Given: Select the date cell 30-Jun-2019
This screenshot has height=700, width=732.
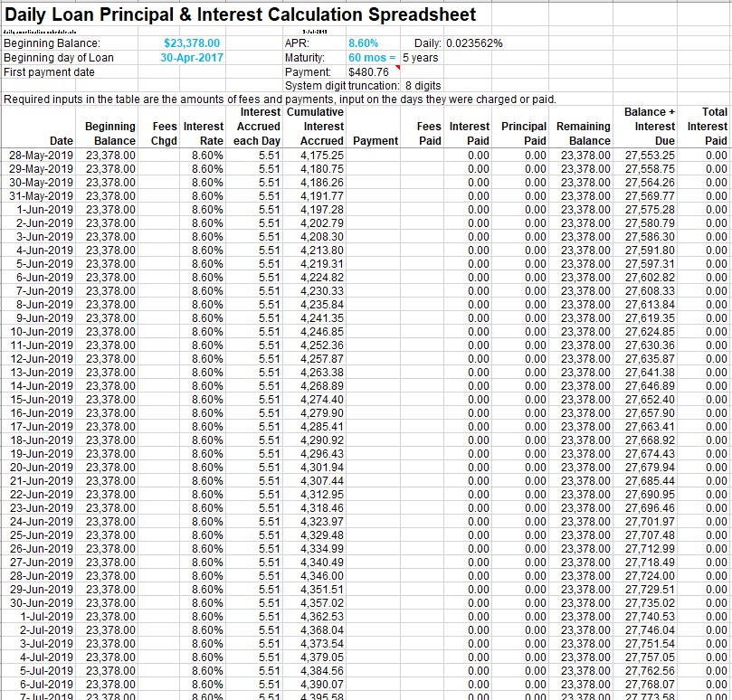Looking at the screenshot, I should 42,602.
